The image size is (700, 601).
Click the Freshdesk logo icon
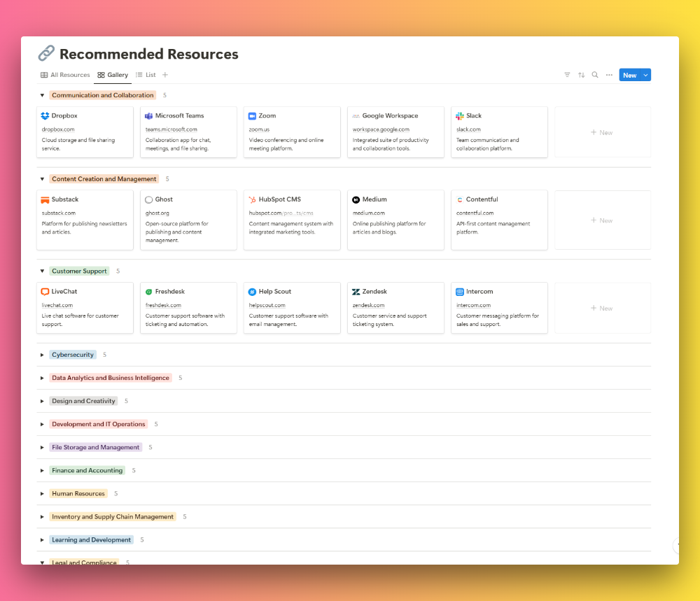148,292
